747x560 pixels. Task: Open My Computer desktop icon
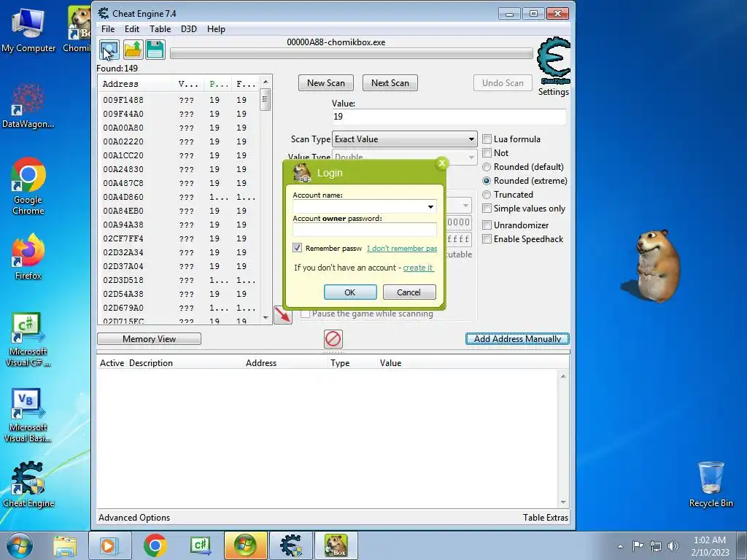click(28, 29)
